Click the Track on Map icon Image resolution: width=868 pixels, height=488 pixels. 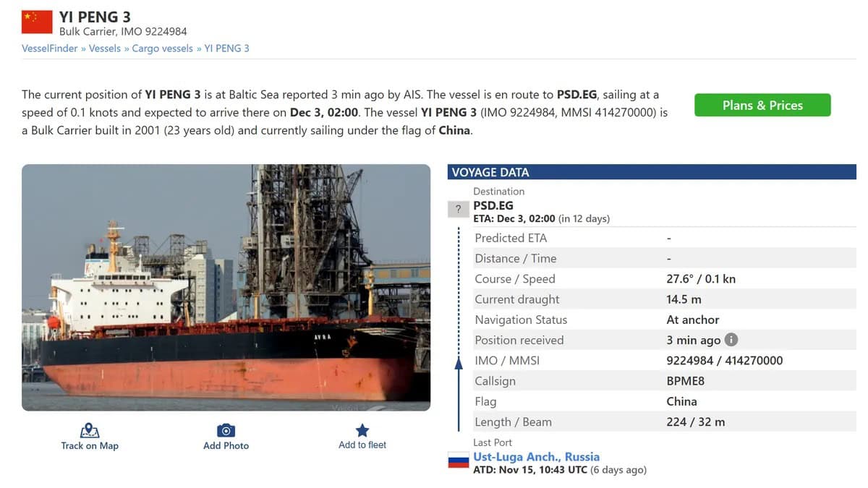coord(90,431)
